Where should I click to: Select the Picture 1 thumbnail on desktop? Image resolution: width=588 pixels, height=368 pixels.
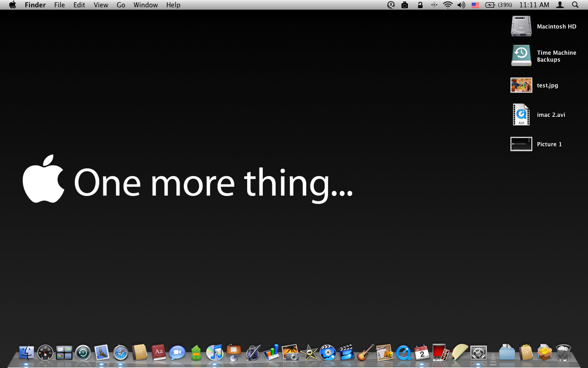point(521,144)
